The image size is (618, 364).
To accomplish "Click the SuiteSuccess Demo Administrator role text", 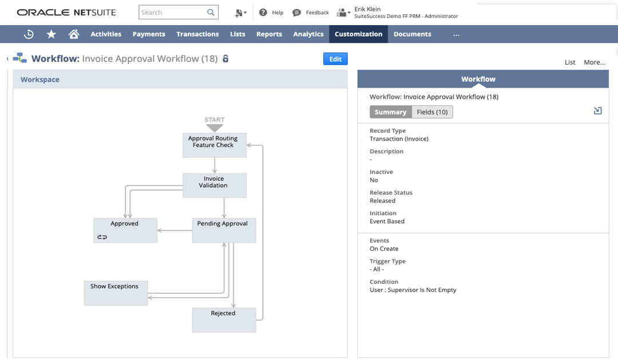I will point(406,16).
